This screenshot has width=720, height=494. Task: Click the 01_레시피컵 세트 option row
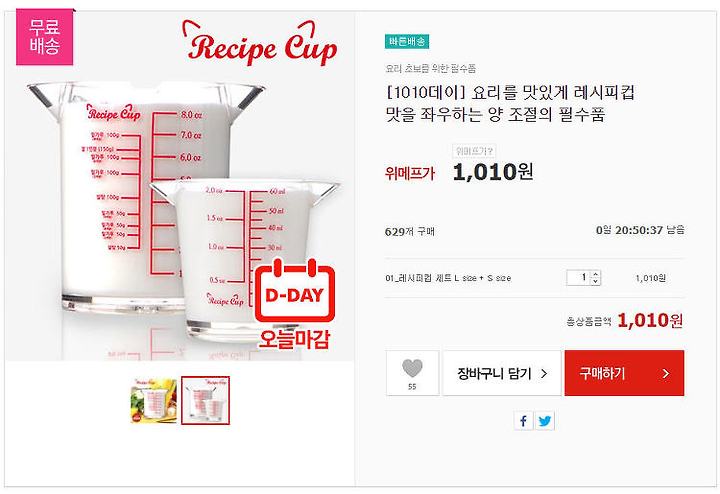click(534, 278)
